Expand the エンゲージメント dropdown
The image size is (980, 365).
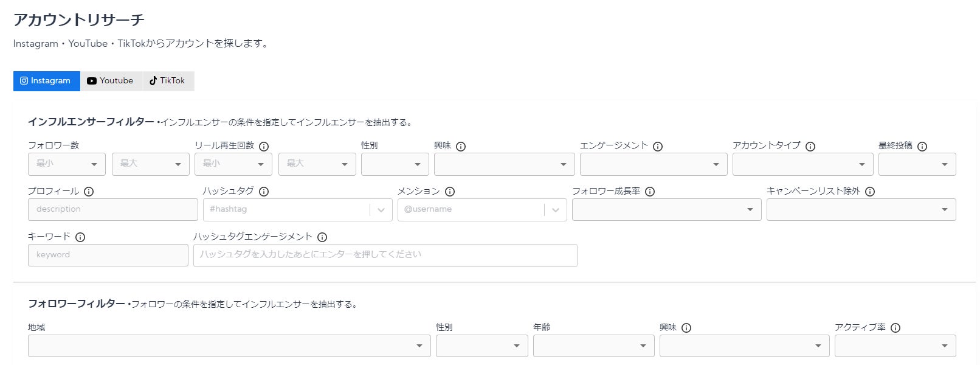653,164
